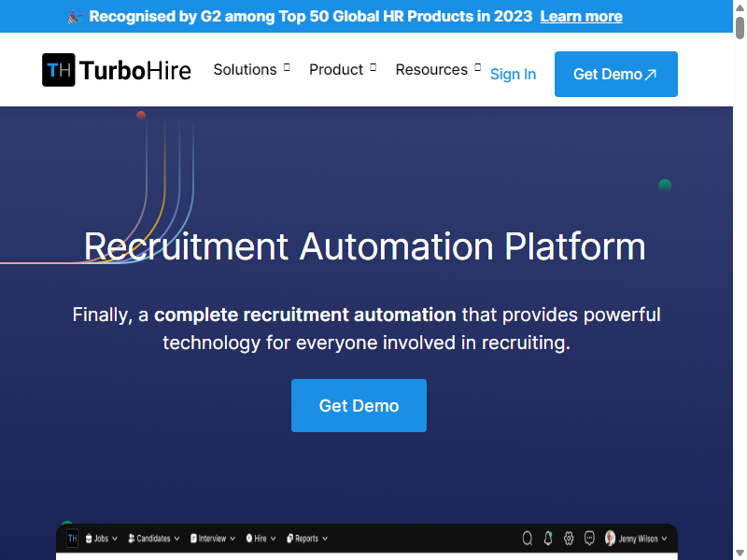The image size is (747, 560).
Task: Open the chat message icon in preview
Action: [x=589, y=539]
